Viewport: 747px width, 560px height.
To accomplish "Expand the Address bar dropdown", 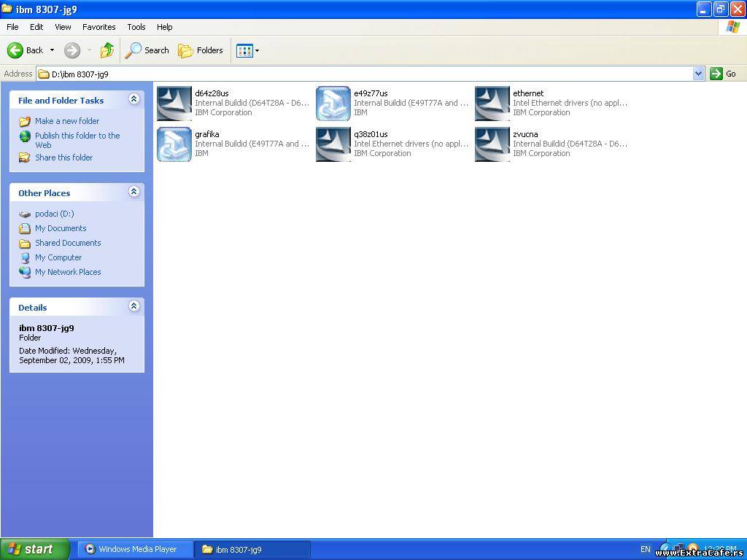I will pos(698,74).
